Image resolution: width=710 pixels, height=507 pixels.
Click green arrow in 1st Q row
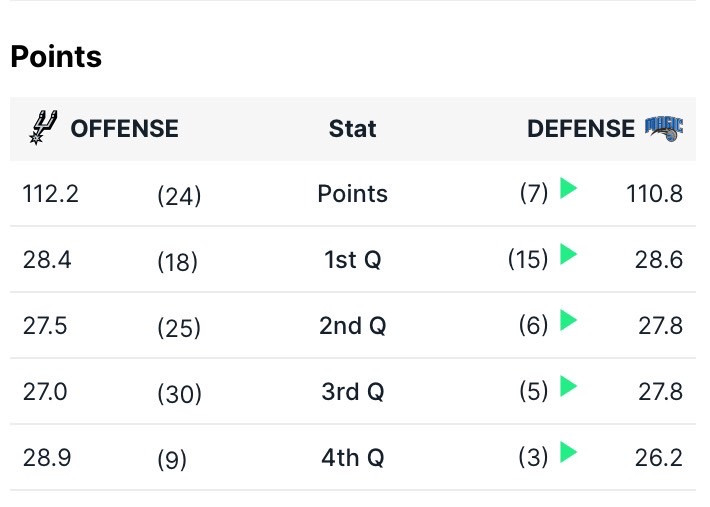point(568,254)
